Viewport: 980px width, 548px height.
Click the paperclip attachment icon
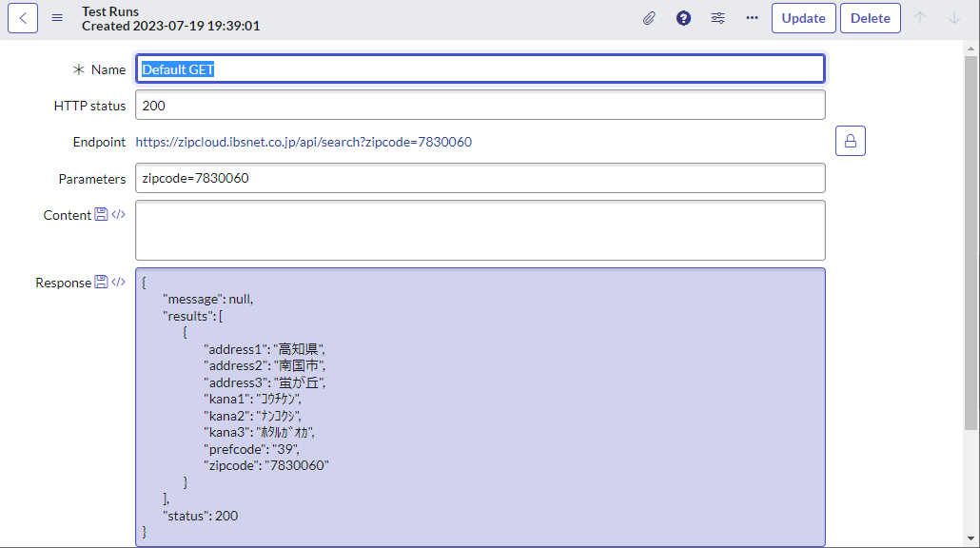tap(649, 17)
